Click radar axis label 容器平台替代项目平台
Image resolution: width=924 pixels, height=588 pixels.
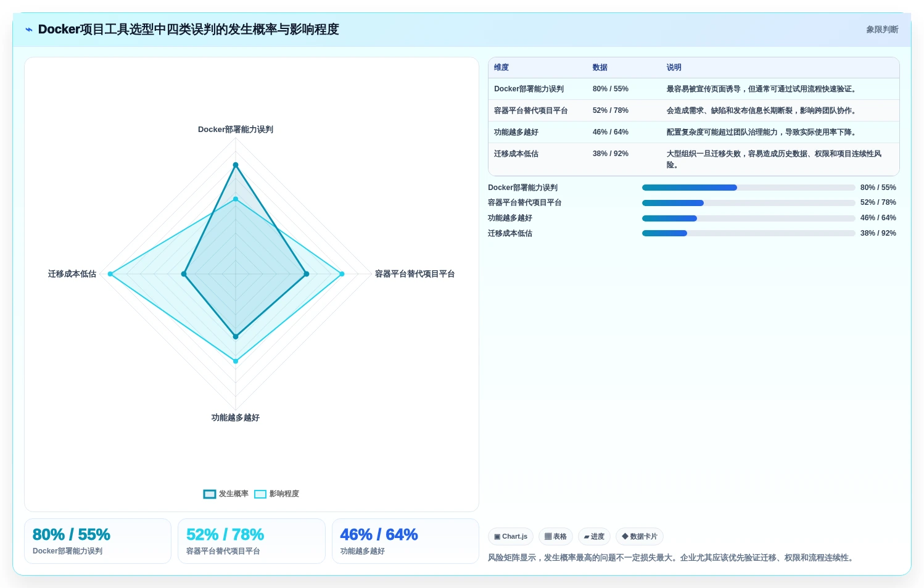pos(415,274)
